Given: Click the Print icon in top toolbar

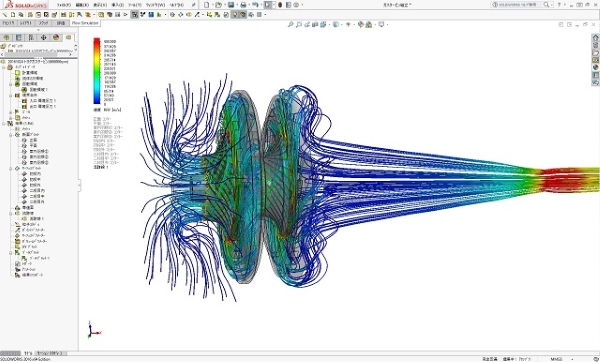Looking at the screenshot, I should pos(243,5).
